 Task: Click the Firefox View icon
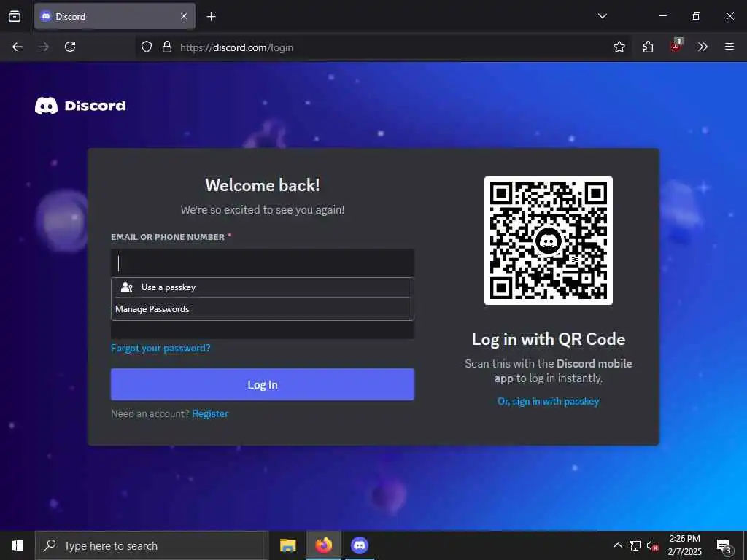tap(15, 16)
